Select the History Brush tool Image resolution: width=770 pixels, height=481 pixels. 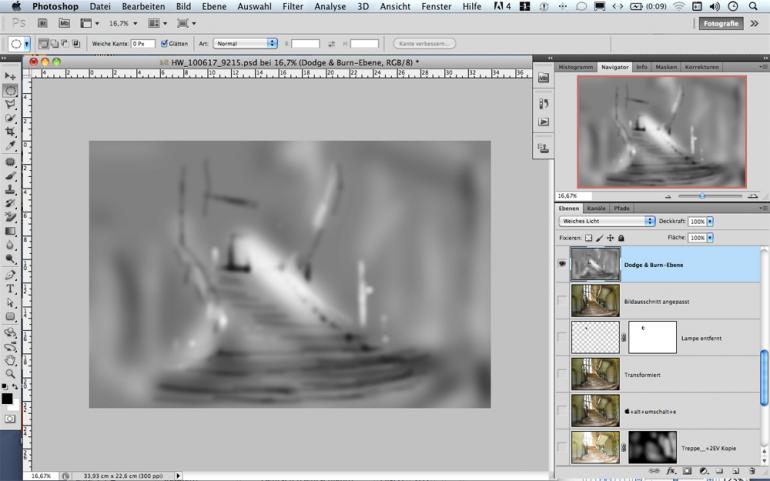tap(10, 203)
